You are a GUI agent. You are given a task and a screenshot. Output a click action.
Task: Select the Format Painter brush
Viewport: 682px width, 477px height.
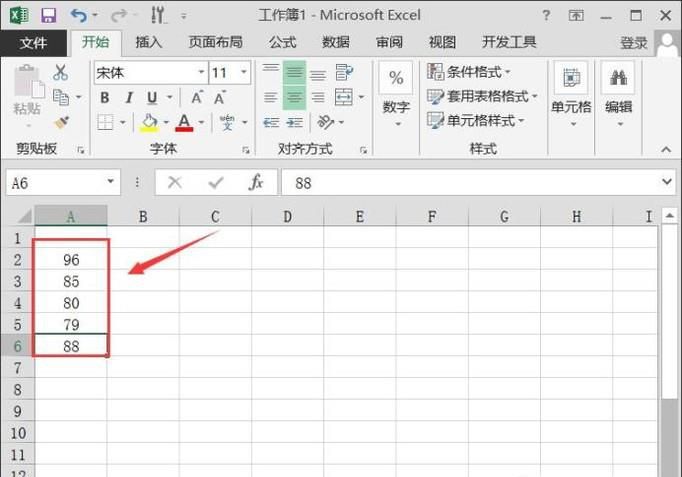[61, 122]
